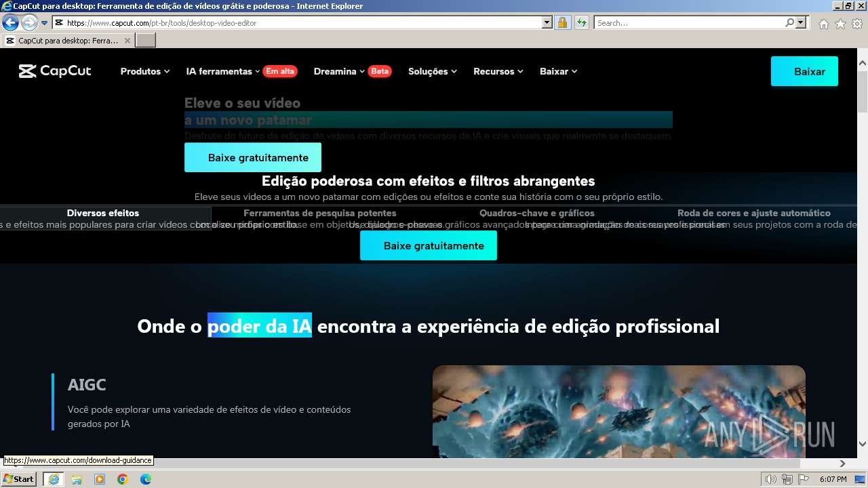Select the CapCut para desktop browser tab

coord(68,41)
